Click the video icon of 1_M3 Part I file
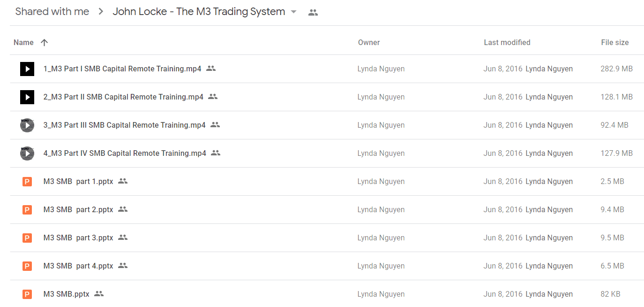Viewport: 644px width, 307px height. tap(27, 69)
